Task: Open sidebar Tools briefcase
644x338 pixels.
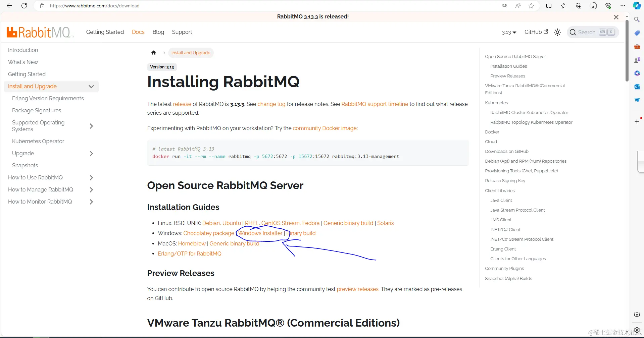Action: 637,46
